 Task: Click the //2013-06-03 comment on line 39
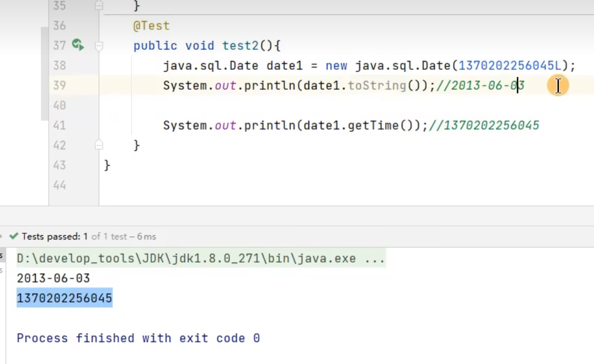point(480,86)
